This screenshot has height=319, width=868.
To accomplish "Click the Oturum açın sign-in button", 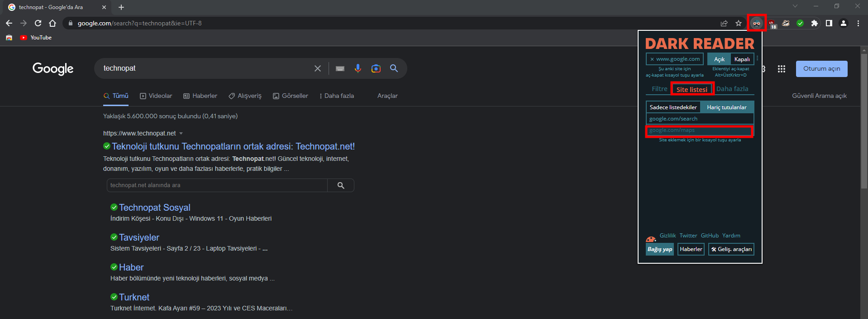I will (821, 69).
